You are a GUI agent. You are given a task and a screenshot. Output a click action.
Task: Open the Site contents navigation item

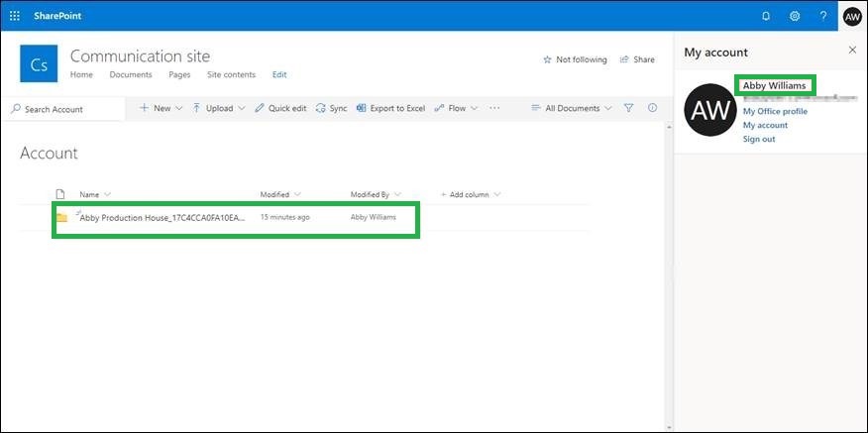tap(232, 74)
